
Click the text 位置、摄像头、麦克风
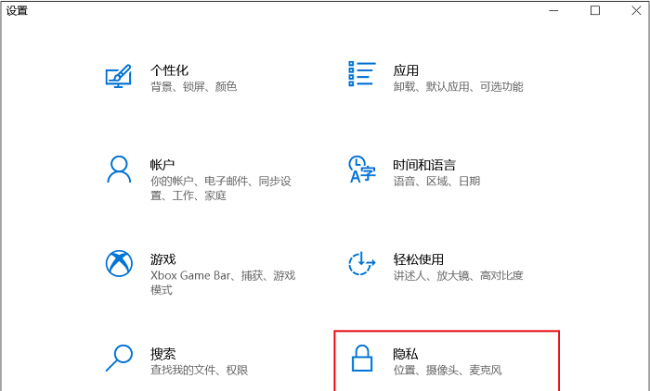(x=447, y=370)
